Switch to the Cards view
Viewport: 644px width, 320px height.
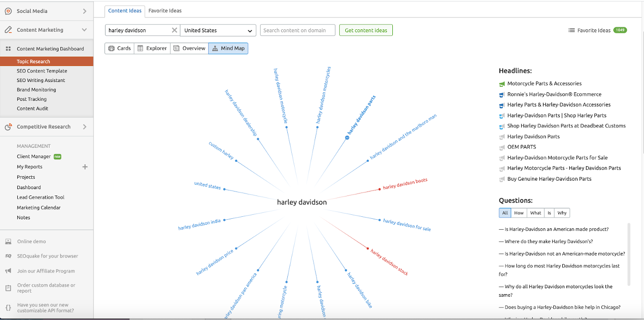pyautogui.click(x=119, y=48)
